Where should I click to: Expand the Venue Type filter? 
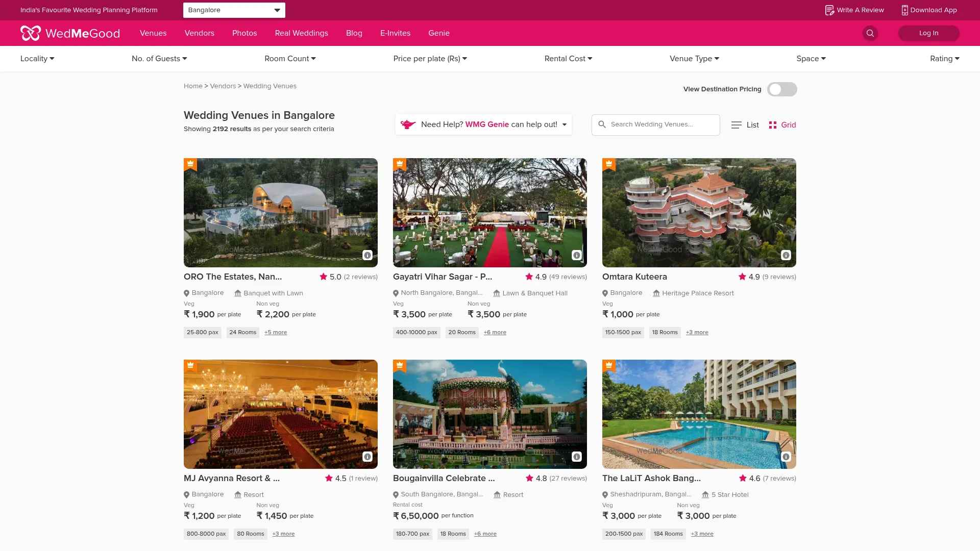(694, 58)
